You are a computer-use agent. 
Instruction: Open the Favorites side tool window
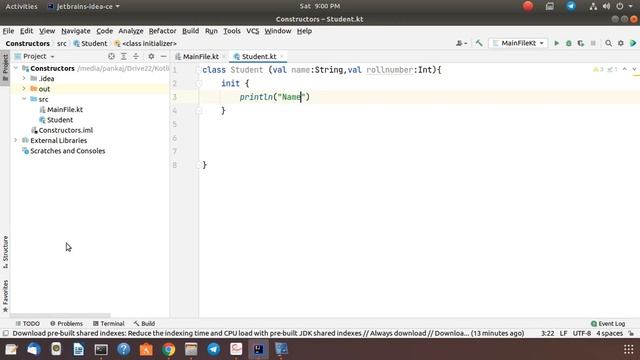point(5,296)
